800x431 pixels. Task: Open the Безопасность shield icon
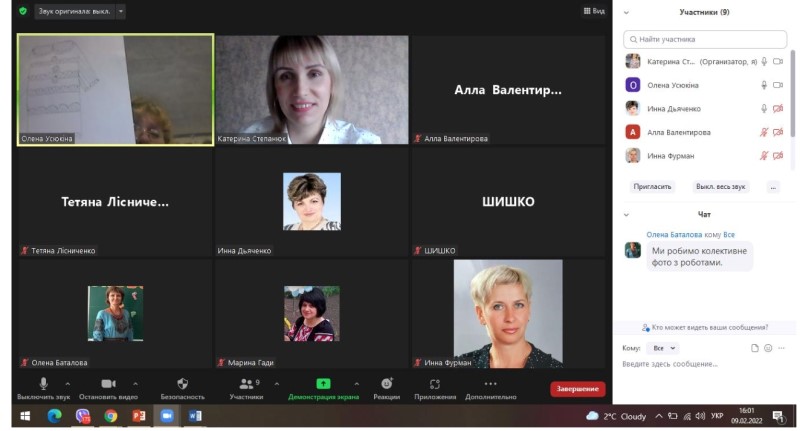pyautogui.click(x=182, y=384)
